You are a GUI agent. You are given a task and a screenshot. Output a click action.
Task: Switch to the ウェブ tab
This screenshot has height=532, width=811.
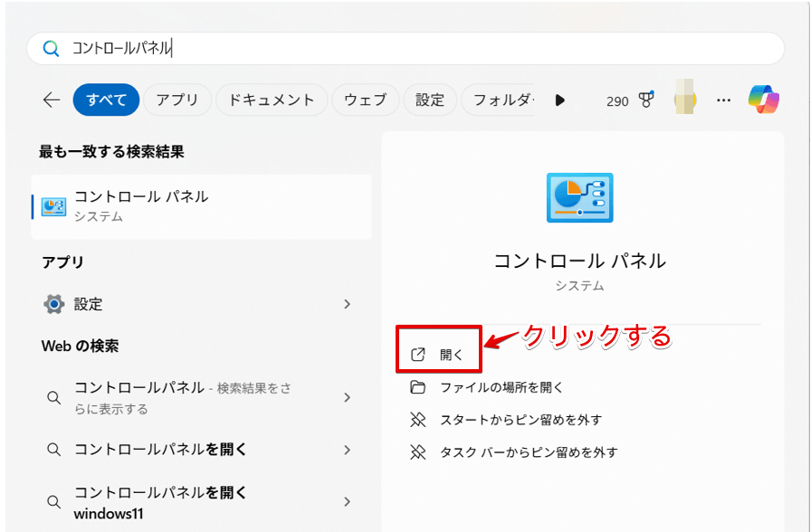(x=366, y=100)
